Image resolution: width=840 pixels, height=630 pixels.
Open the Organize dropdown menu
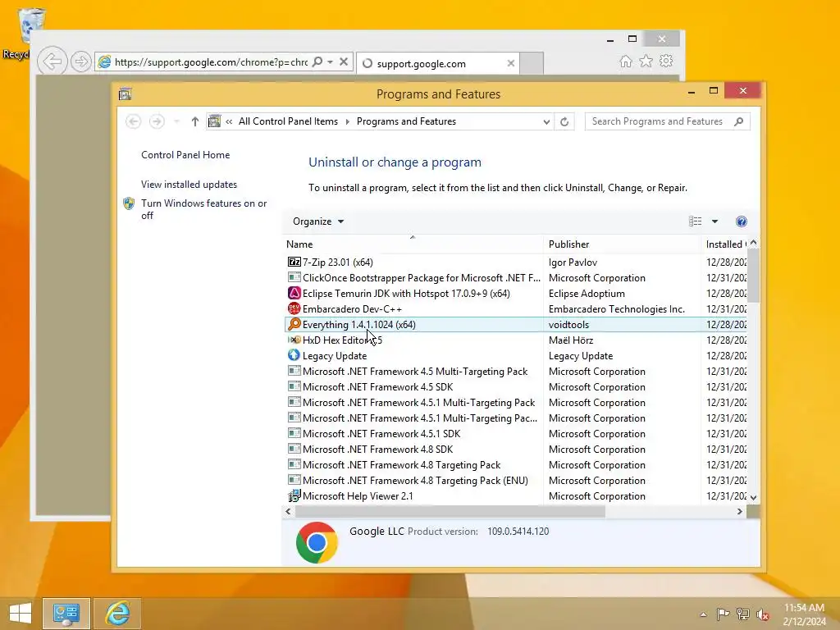coord(318,221)
